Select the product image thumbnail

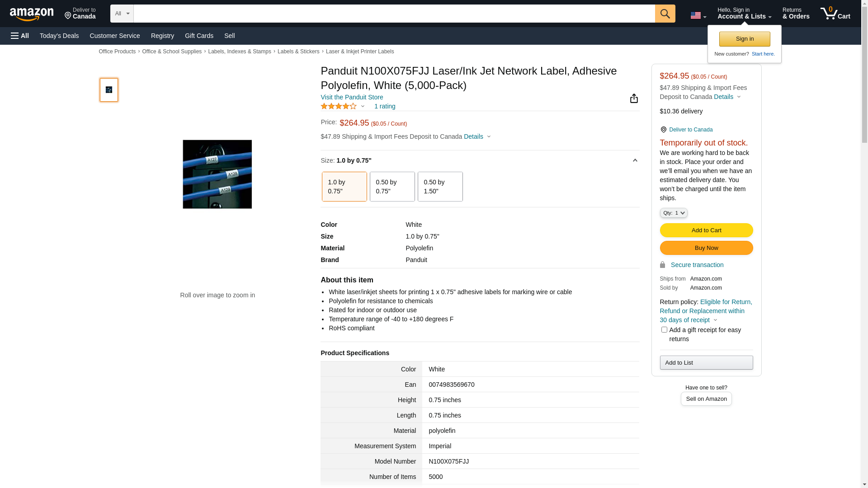109,90
